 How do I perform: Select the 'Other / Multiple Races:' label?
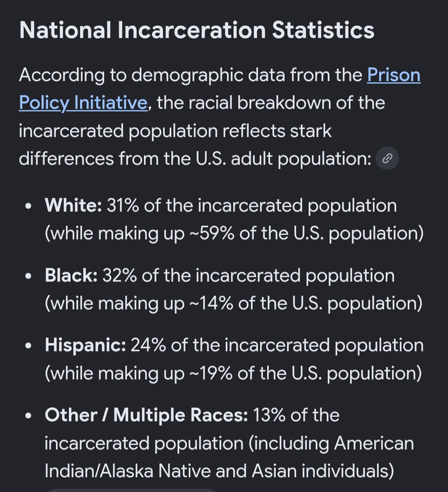tap(146, 415)
